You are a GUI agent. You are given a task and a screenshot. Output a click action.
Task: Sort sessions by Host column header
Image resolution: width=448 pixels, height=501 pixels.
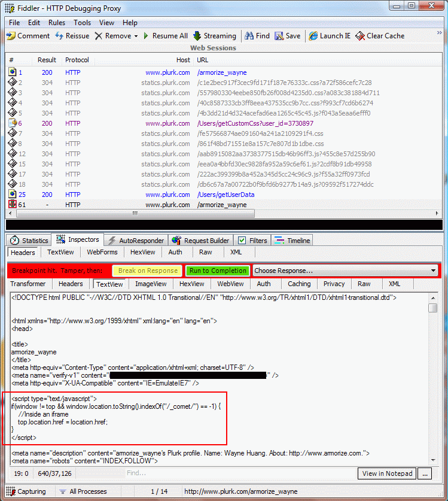tap(183, 60)
